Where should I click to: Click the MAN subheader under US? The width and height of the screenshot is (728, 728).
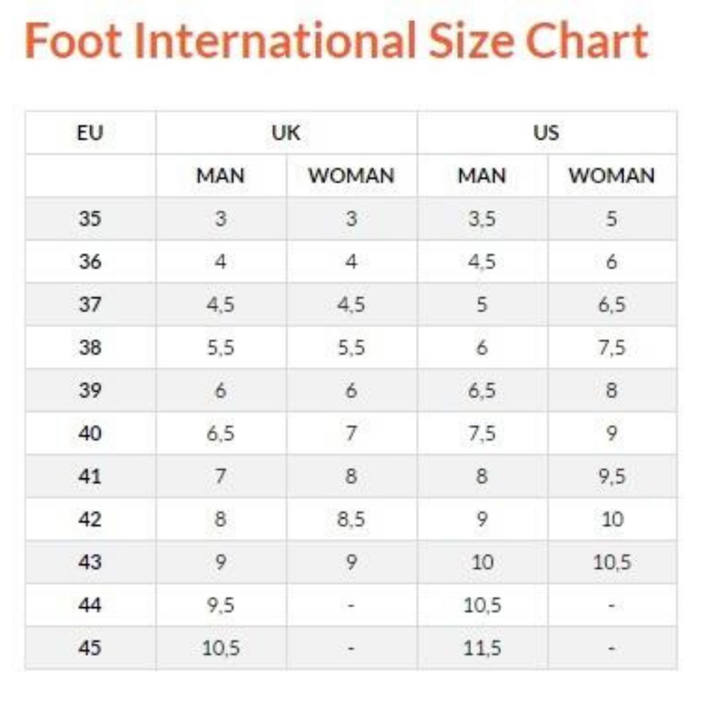coord(482,176)
